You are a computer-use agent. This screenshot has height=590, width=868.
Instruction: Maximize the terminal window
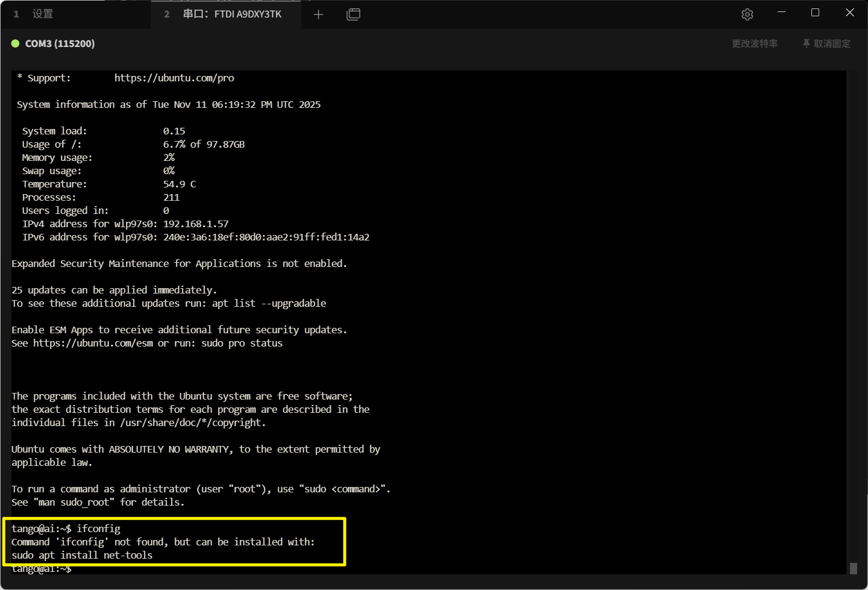815,13
